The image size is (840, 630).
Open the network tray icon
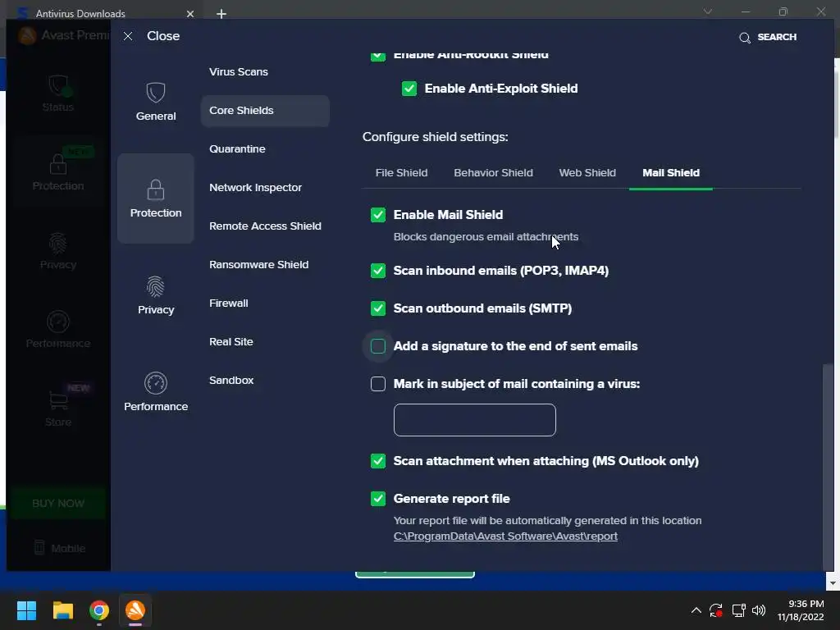(739, 610)
